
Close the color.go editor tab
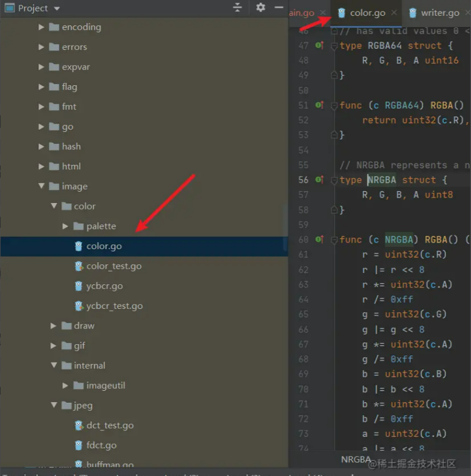click(x=394, y=12)
